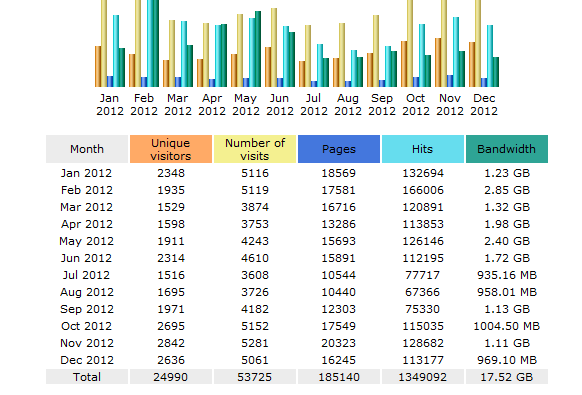This screenshot has height=395, width=582.
Task: Select the Nov 2012 row in table
Action: coord(297,343)
